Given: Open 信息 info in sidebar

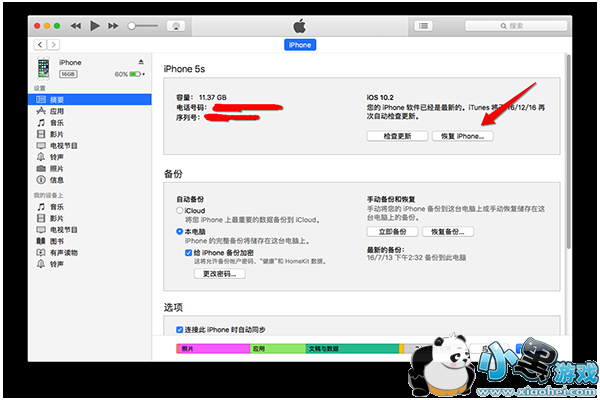Looking at the screenshot, I should tap(90, 180).
